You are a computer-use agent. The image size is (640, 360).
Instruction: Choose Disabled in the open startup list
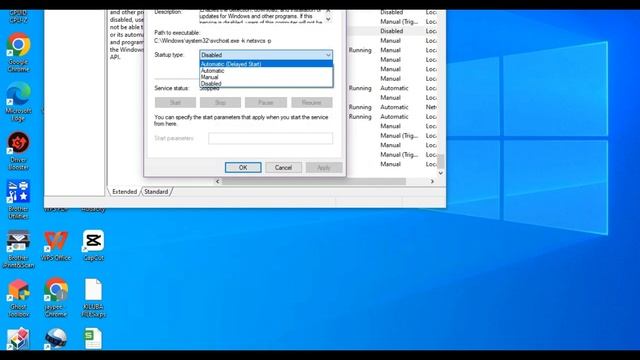click(266, 83)
